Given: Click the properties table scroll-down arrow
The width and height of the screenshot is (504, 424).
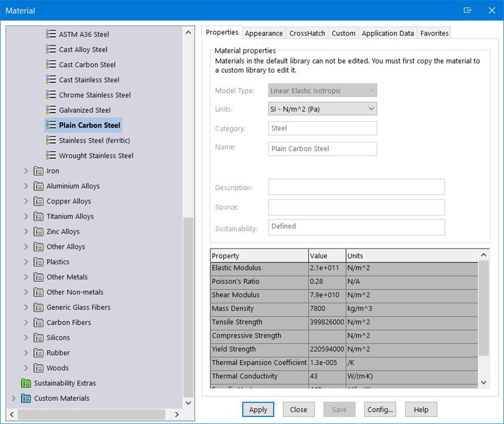Looking at the screenshot, I should [x=483, y=383].
